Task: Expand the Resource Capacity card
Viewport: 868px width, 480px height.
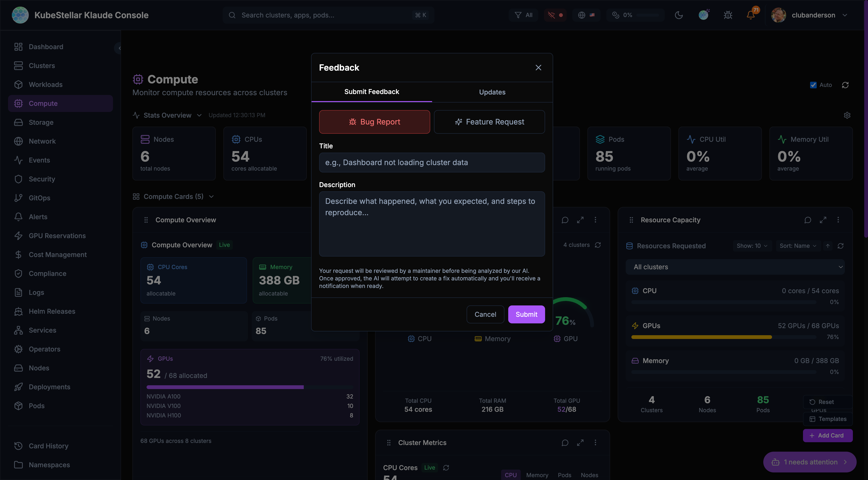Action: click(823, 220)
